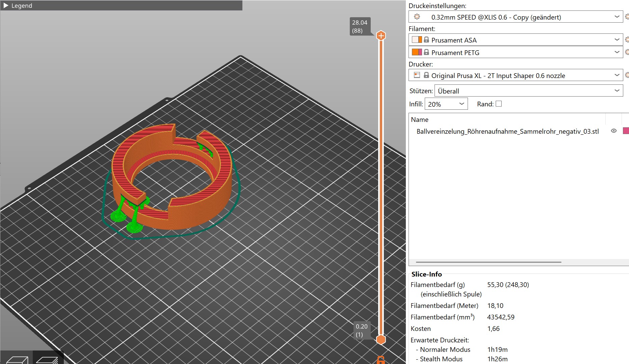The height and width of the screenshot is (364, 629).
Task: Open printer settings cog beside Original Prusa XL
Action: (627, 75)
